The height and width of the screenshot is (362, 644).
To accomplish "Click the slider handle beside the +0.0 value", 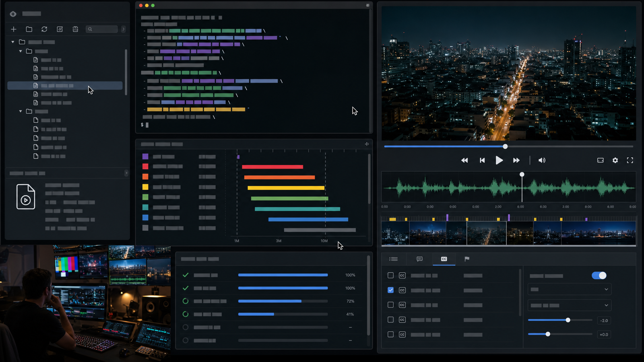I will pos(548,334).
